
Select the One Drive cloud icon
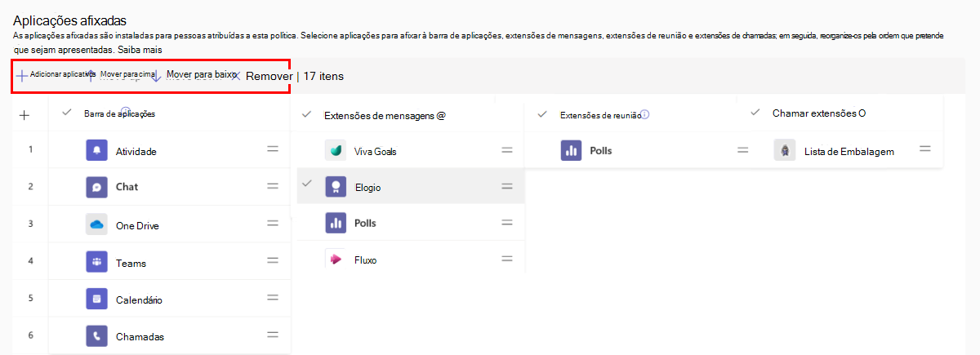tap(96, 225)
